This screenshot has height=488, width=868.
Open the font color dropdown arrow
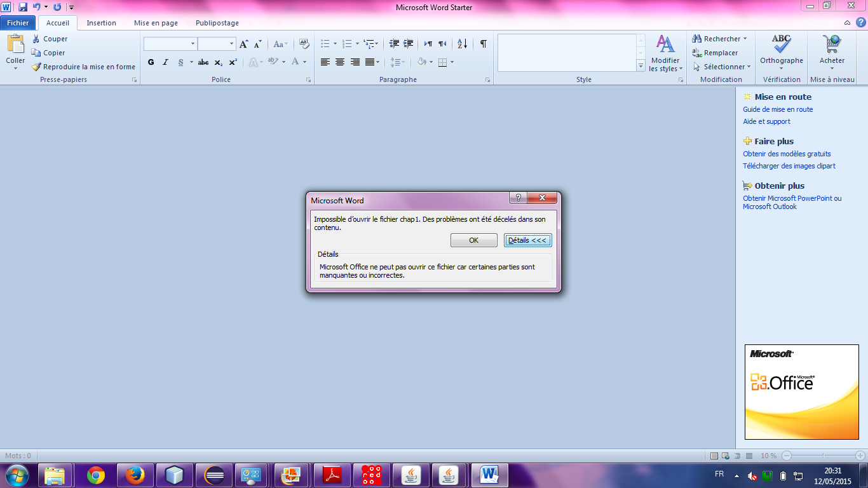pyautogui.click(x=305, y=62)
